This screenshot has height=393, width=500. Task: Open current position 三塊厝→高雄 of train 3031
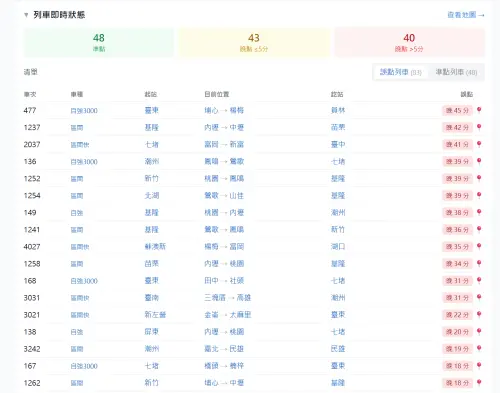pyautogui.click(x=228, y=298)
